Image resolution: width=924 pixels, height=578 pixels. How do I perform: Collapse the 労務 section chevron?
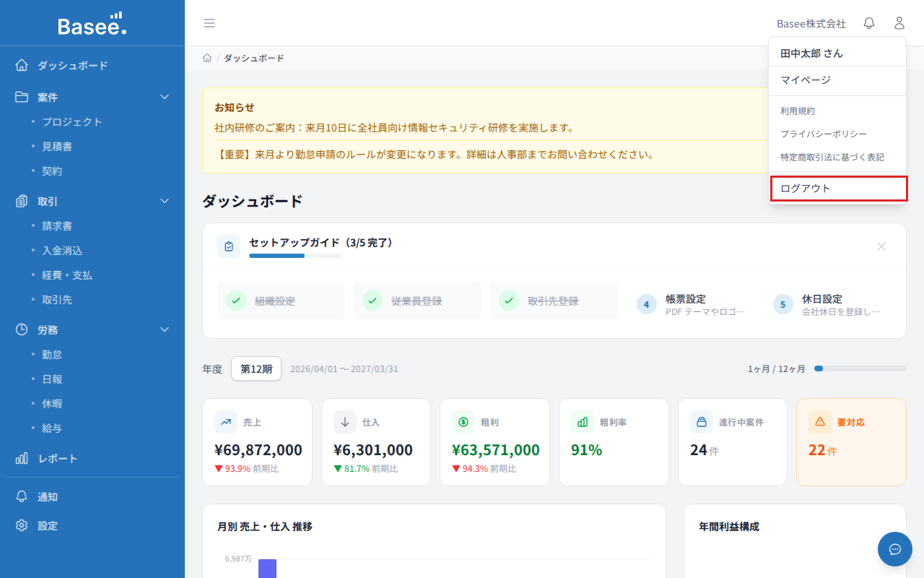(x=165, y=329)
